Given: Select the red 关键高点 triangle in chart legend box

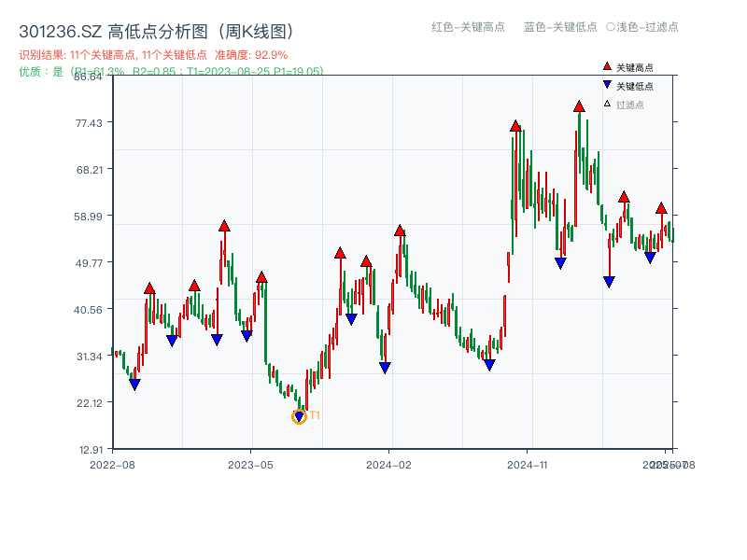Looking at the screenshot, I should [605, 64].
